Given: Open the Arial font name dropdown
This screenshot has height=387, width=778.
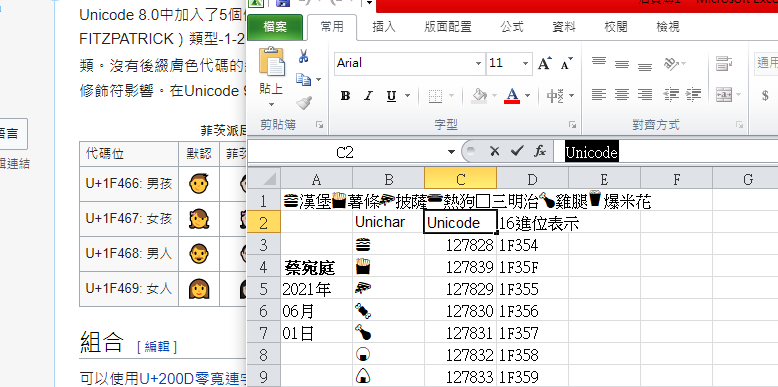Looking at the screenshot, I should (478, 64).
